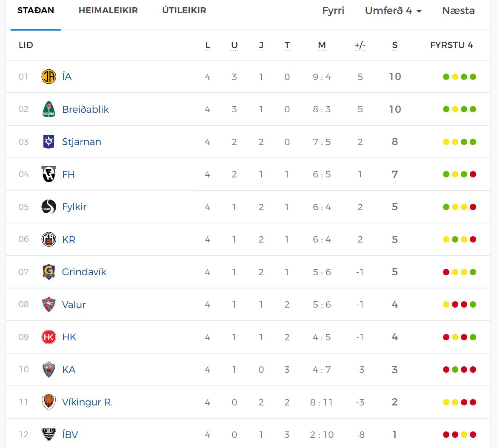This screenshot has height=448, width=497.
Task: Click the ÍBV club crest icon
Action: [49, 435]
